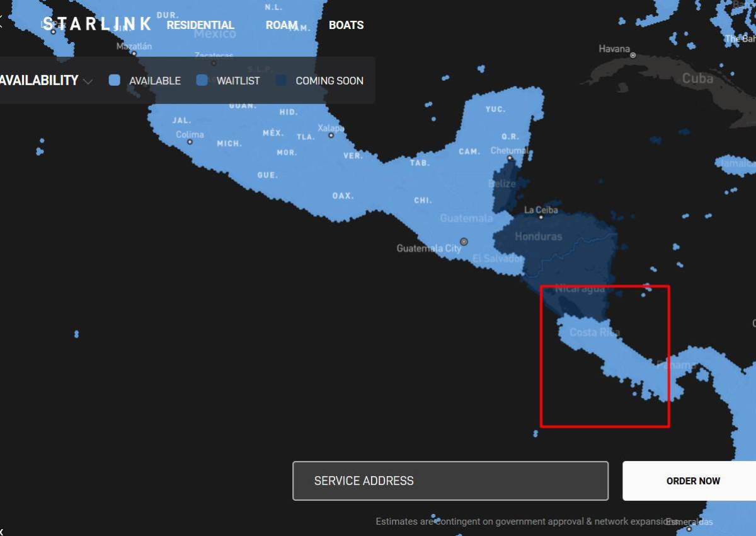Select the Cuba label on the map
The width and height of the screenshot is (756, 536).
pos(697,79)
